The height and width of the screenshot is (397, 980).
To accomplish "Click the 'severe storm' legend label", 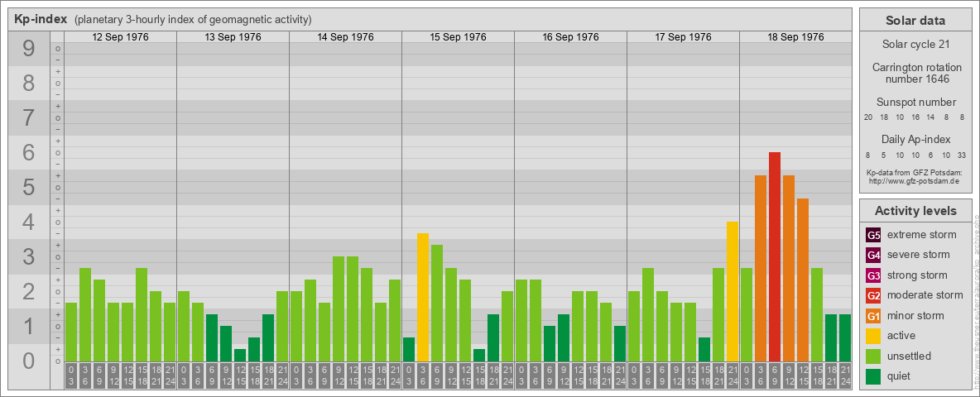I will pos(919,255).
